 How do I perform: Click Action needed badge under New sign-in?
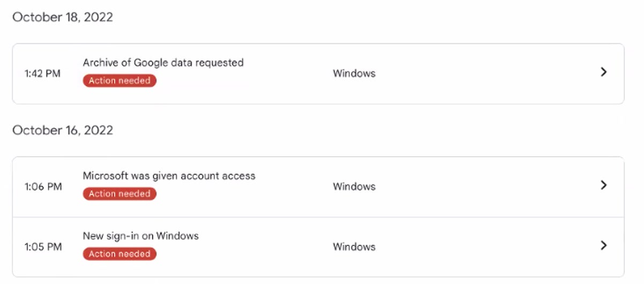click(x=119, y=254)
